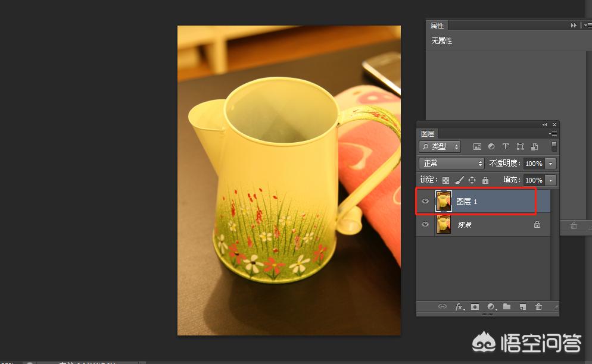Filter layers by type (T) icon
This screenshot has width=592, height=364.
(506, 146)
